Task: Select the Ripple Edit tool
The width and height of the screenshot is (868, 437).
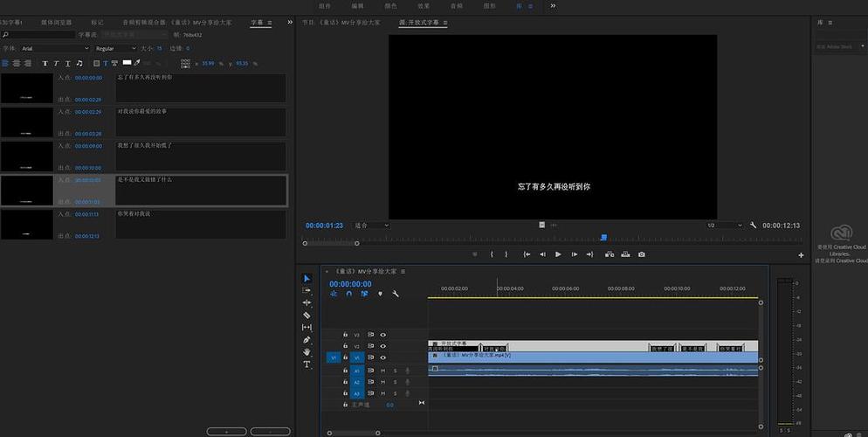Action: tap(307, 303)
